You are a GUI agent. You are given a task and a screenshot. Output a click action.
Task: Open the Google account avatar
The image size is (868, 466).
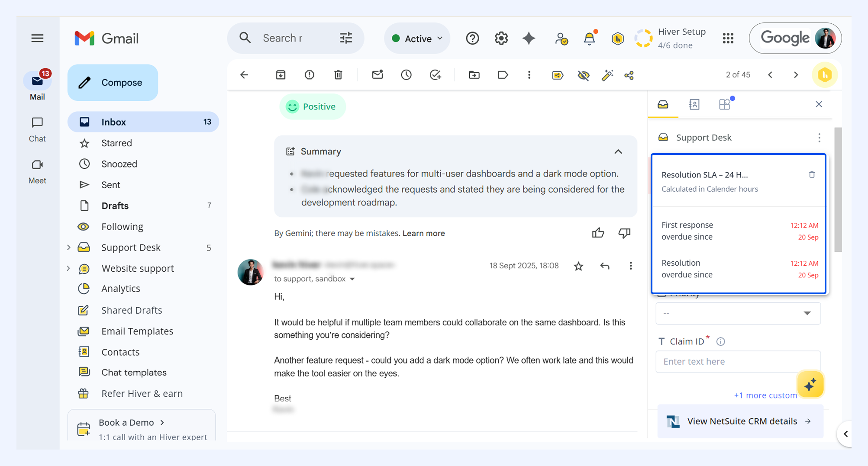point(825,39)
